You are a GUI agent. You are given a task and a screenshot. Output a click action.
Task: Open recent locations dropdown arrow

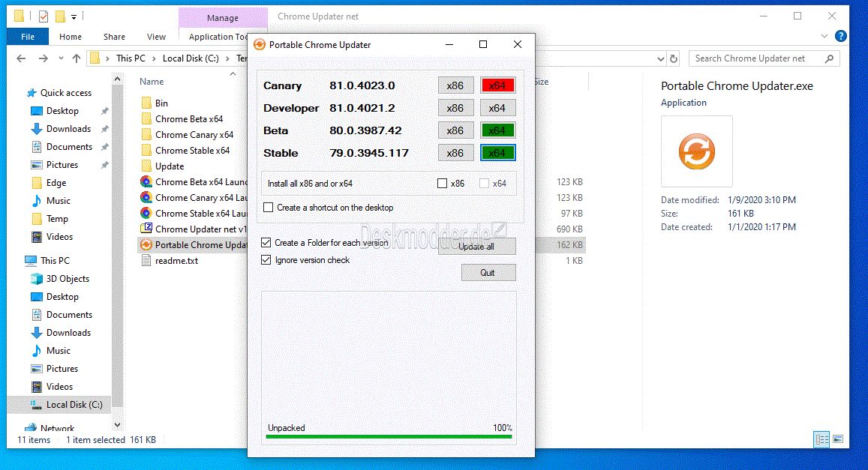tap(61, 58)
